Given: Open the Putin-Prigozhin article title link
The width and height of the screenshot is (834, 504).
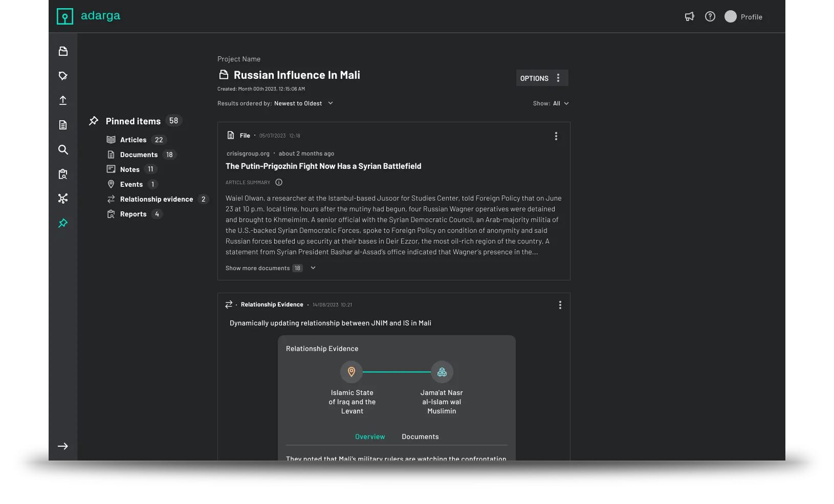Looking at the screenshot, I should (x=323, y=166).
